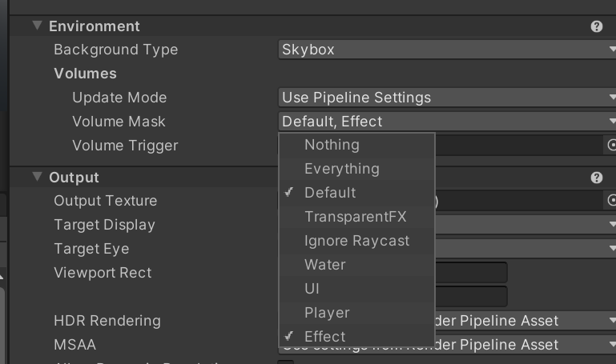Select Everything in the layer list
This screenshot has height=364, width=616.
click(x=341, y=169)
